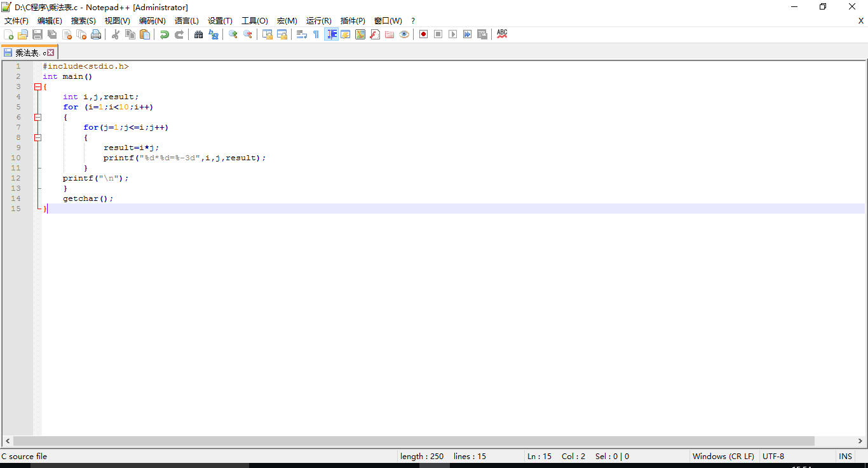868x468 pixels.
Task: Open the spell check ABC icon
Action: tap(502, 34)
